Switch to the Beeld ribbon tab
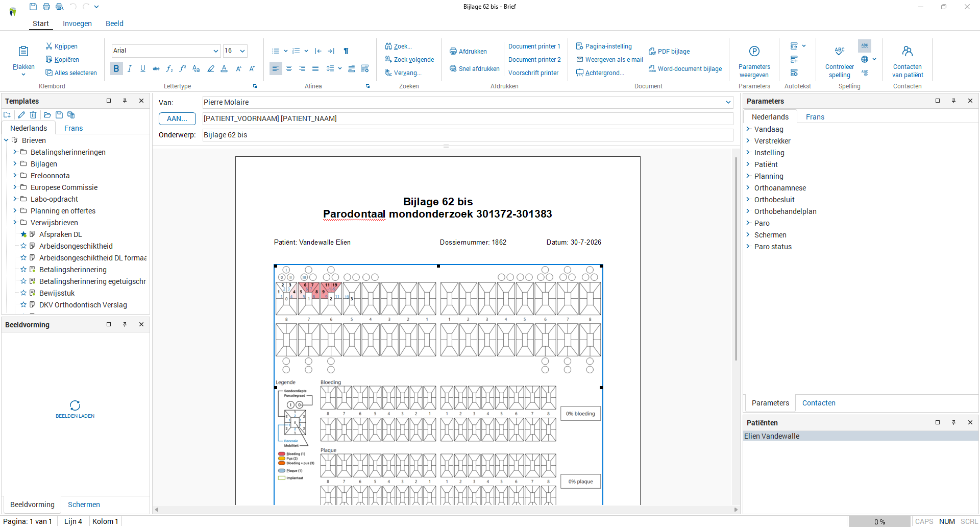This screenshot has height=527, width=980. (x=114, y=23)
